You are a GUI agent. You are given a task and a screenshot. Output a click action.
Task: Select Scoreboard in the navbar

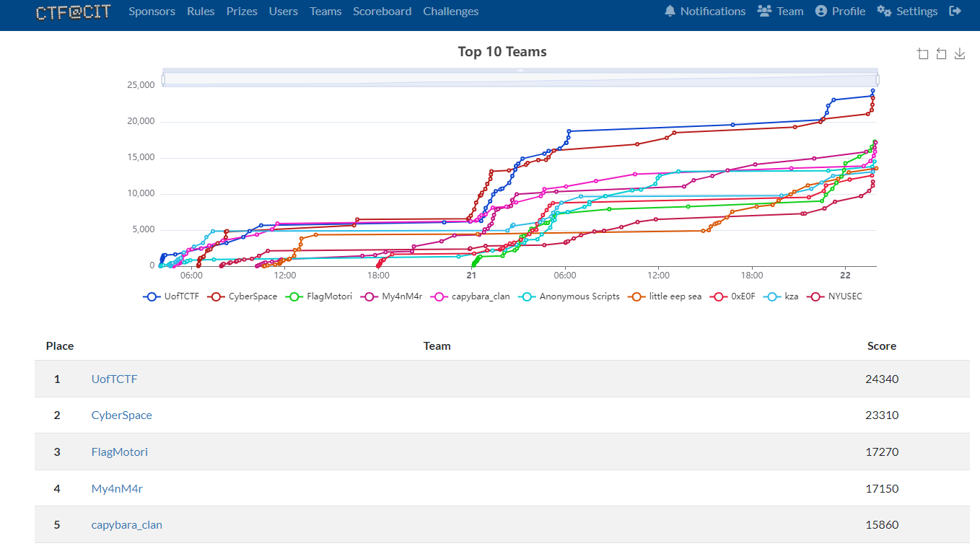click(x=382, y=12)
